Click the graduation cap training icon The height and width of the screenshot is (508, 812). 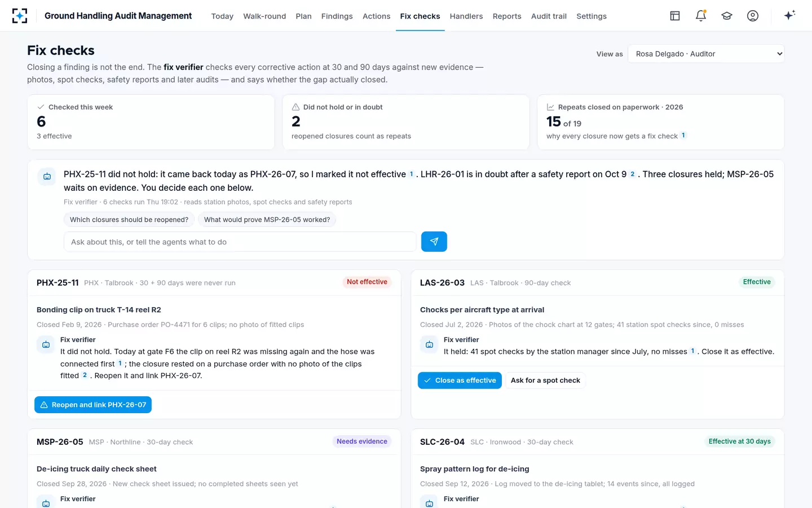[727, 16]
